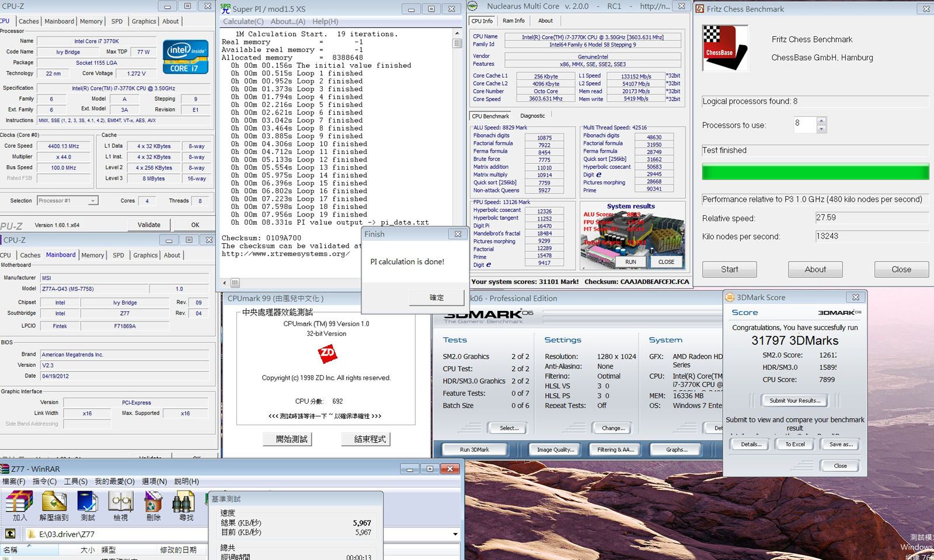Click Start in Fritz Chess Benchmark

730,269
